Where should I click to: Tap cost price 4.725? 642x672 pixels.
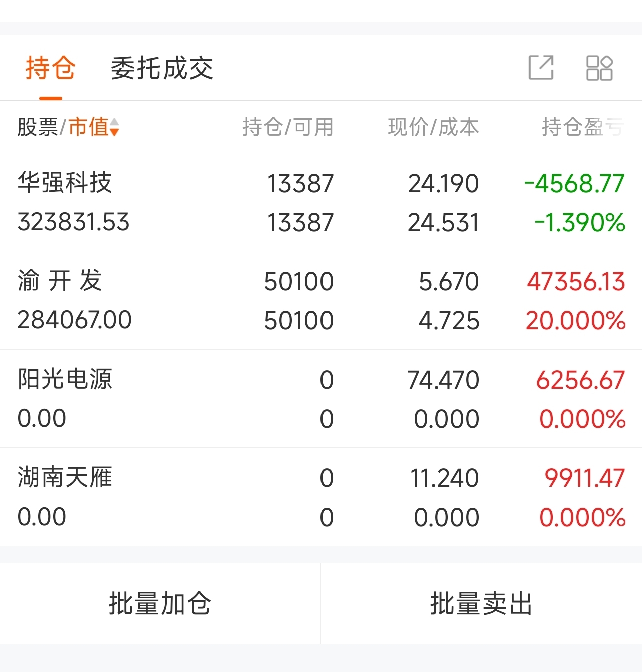coord(449,320)
